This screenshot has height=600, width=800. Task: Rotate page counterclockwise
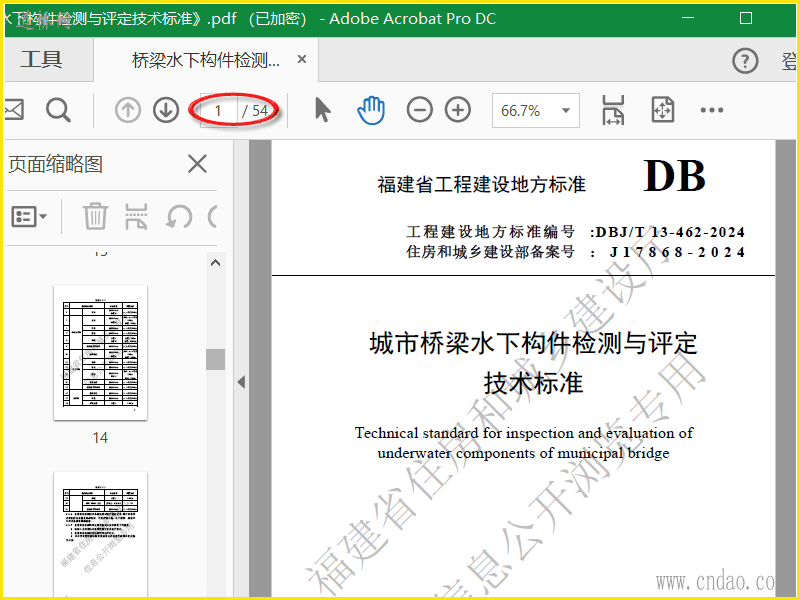coord(179,217)
